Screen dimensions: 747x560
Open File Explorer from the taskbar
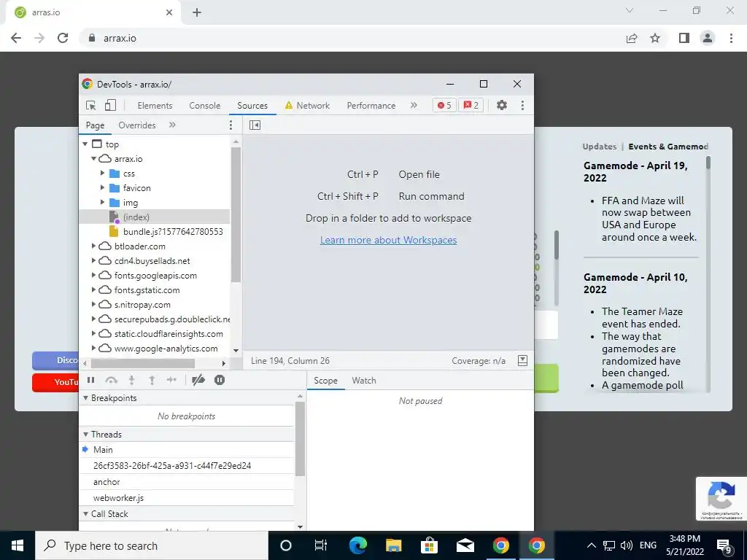tap(393, 545)
